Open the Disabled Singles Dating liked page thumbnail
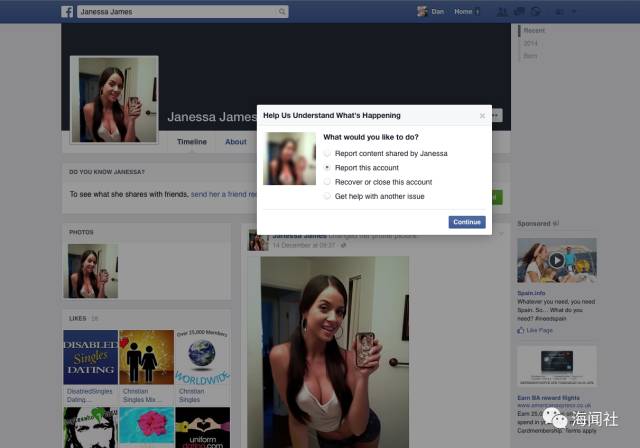640x448 pixels. (91, 357)
